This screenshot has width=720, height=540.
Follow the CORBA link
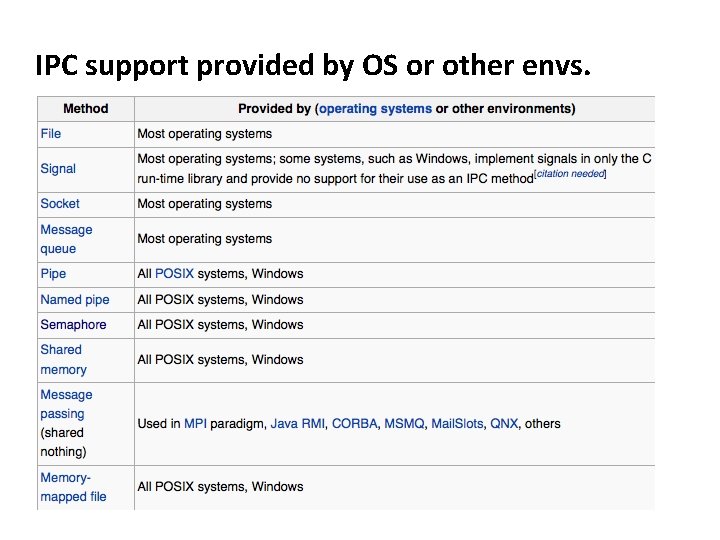tap(355, 423)
